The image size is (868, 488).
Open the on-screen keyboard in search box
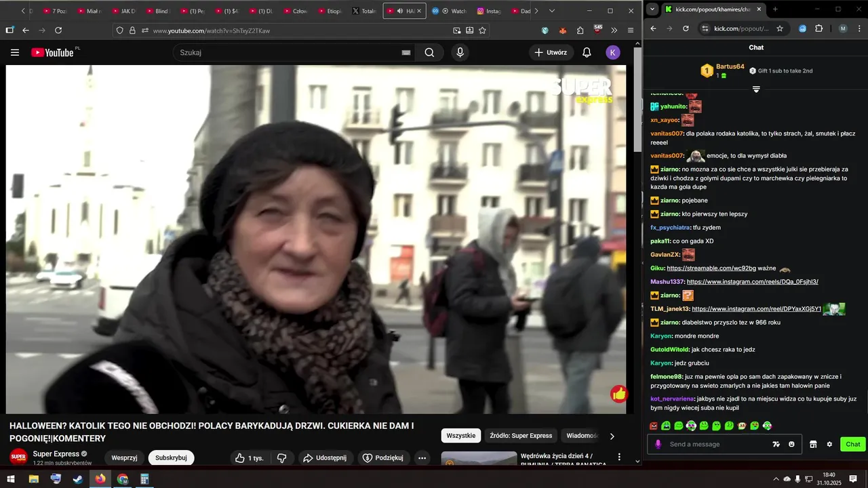pyautogui.click(x=406, y=52)
